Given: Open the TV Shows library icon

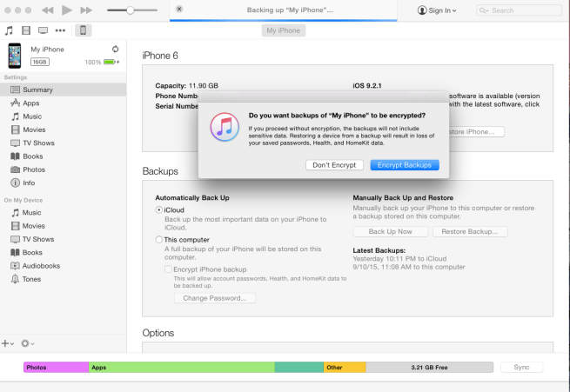Looking at the screenshot, I should (43, 30).
